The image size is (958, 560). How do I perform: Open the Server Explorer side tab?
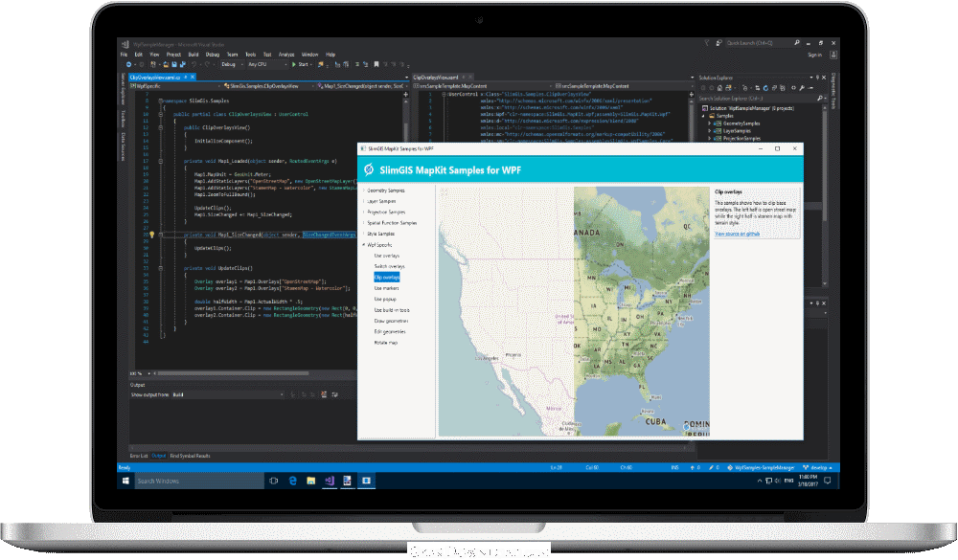pyautogui.click(x=123, y=88)
